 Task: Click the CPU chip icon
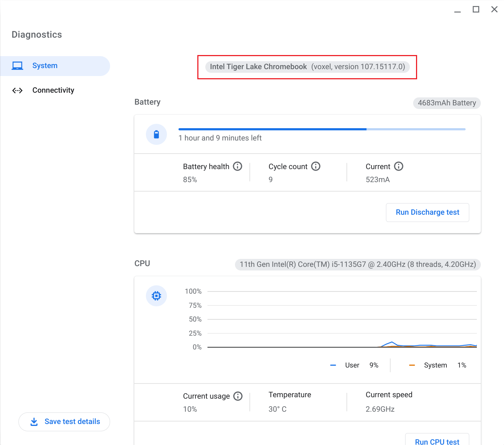pyautogui.click(x=156, y=296)
